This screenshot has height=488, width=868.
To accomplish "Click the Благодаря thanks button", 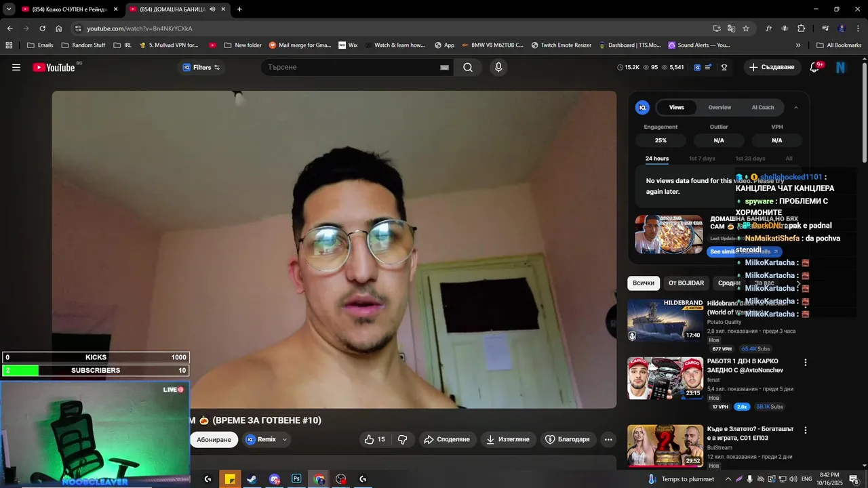I will [568, 440].
